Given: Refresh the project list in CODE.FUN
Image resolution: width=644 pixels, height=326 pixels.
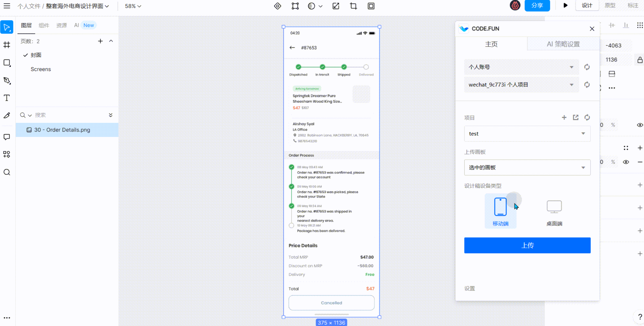Looking at the screenshot, I should click(587, 117).
